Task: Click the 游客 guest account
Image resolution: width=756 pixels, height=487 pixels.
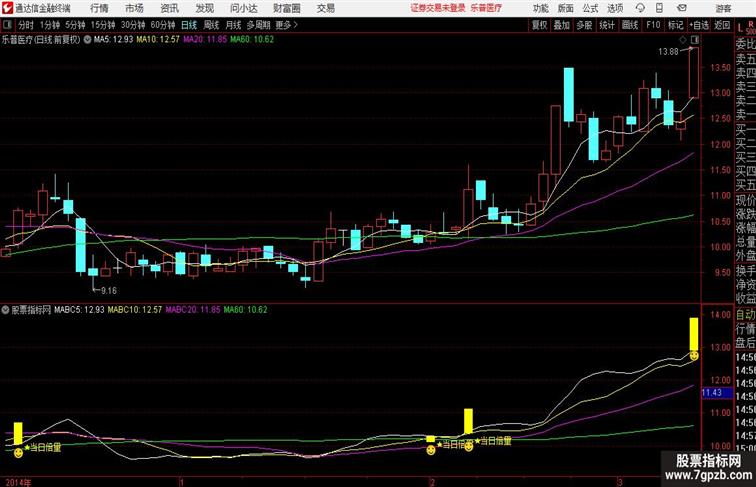Action: coord(723,8)
